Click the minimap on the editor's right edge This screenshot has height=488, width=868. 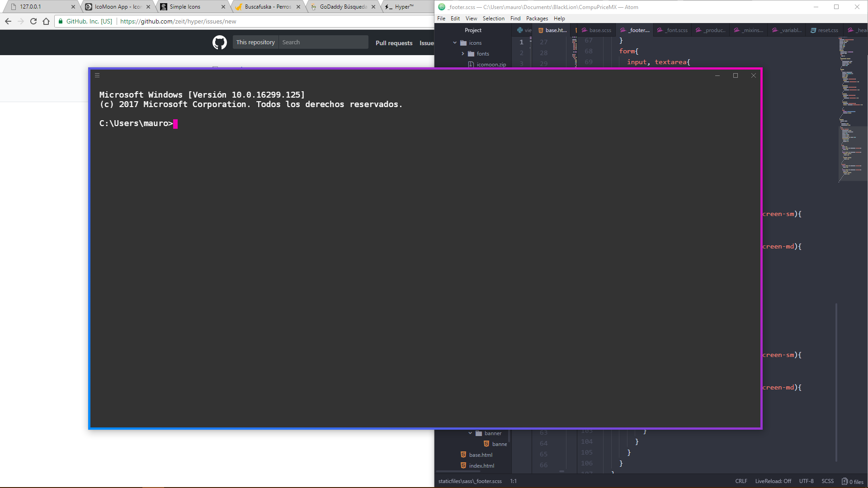852,108
